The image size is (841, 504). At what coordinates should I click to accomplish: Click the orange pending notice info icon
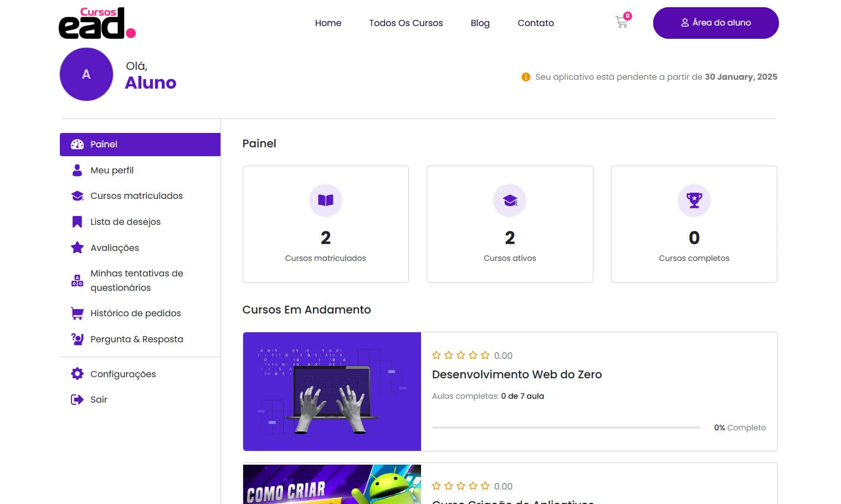(x=526, y=77)
